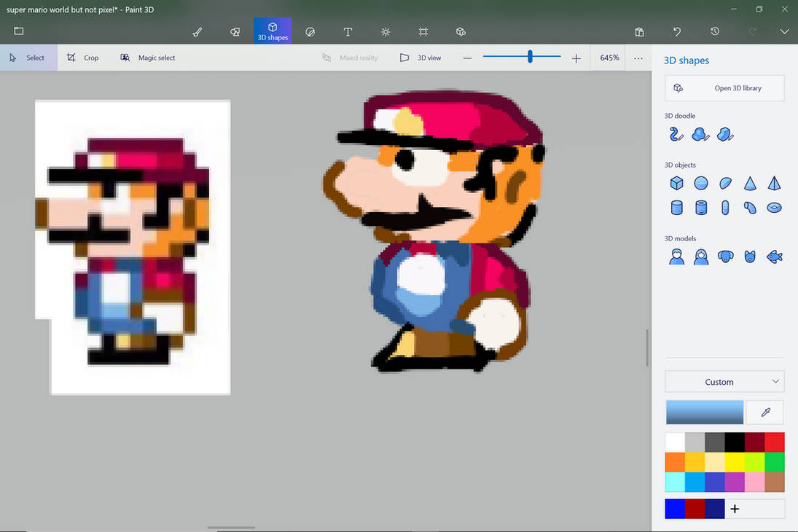The width and height of the screenshot is (798, 532).
Task: Pick the fish 3D model
Action: tap(774, 257)
